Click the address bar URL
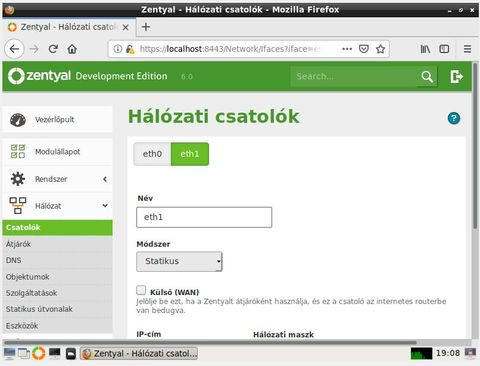The width and height of the screenshot is (480, 366). (x=230, y=49)
